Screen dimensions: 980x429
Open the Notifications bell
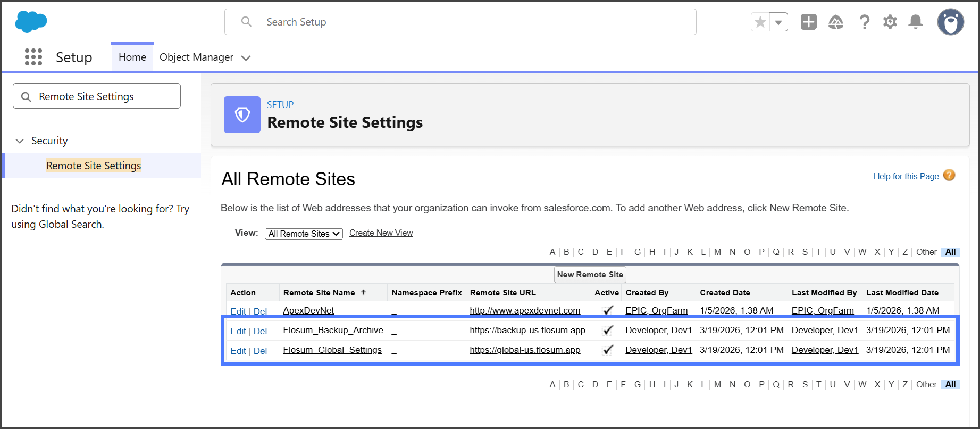(915, 22)
